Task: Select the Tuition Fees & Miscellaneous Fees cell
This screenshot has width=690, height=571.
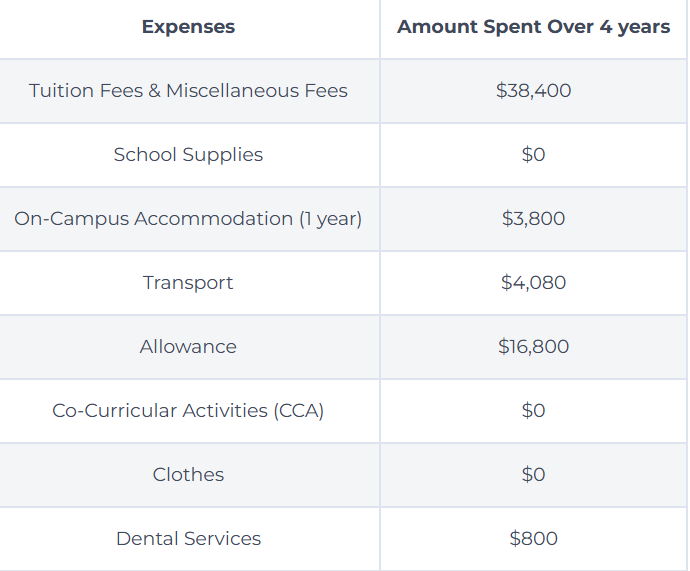Action: coord(188,91)
